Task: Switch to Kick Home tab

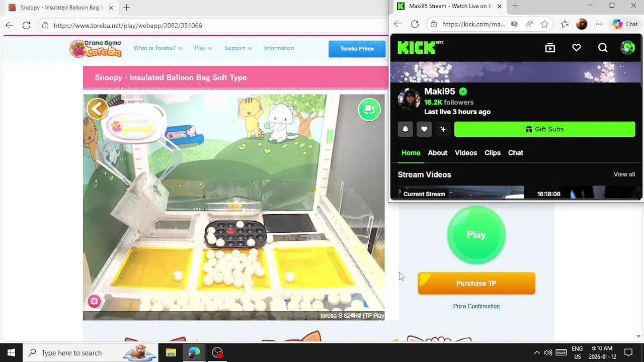Action: 411,153
